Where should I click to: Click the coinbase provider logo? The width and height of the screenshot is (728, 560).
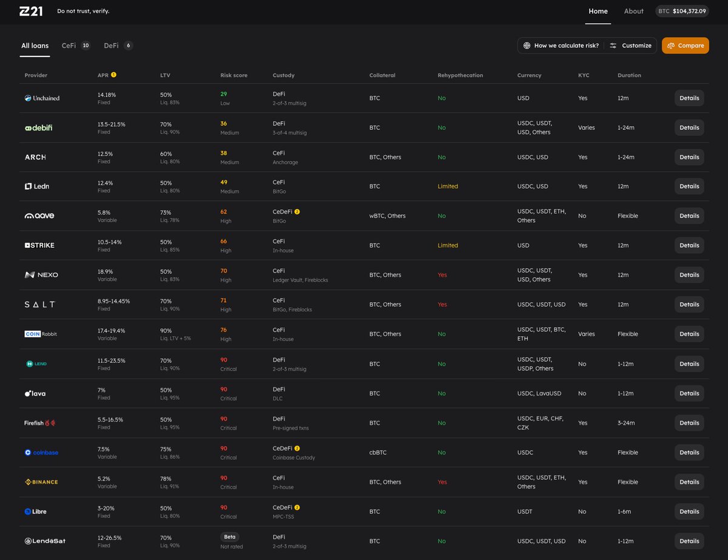point(41,453)
